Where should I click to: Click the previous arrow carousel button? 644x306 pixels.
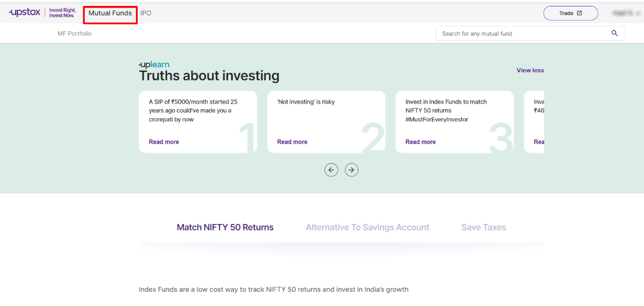click(331, 170)
